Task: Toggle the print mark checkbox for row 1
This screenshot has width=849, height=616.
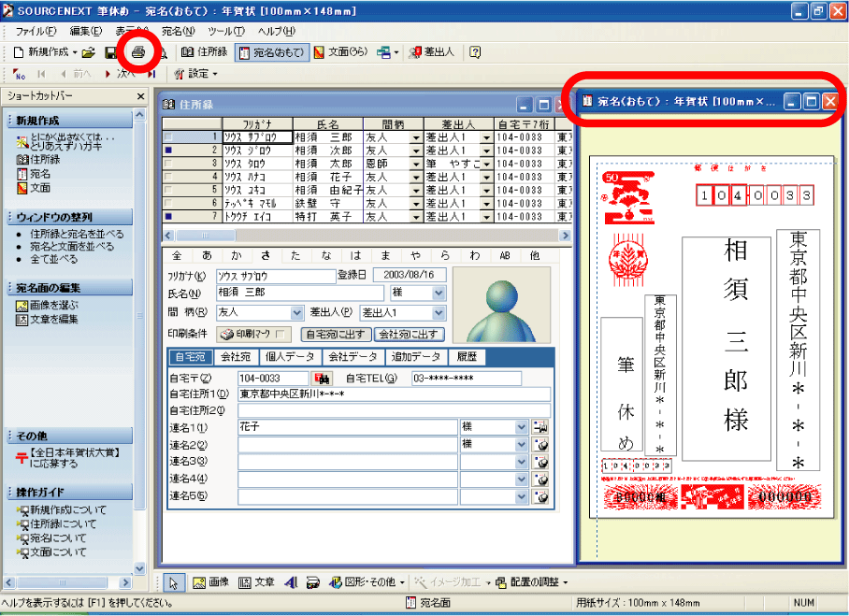Action: click(x=168, y=137)
